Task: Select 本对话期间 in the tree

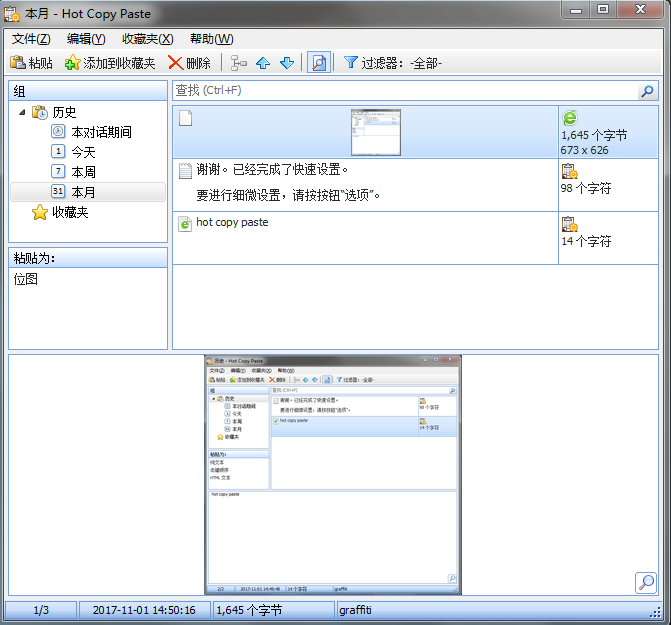Action: [101, 132]
